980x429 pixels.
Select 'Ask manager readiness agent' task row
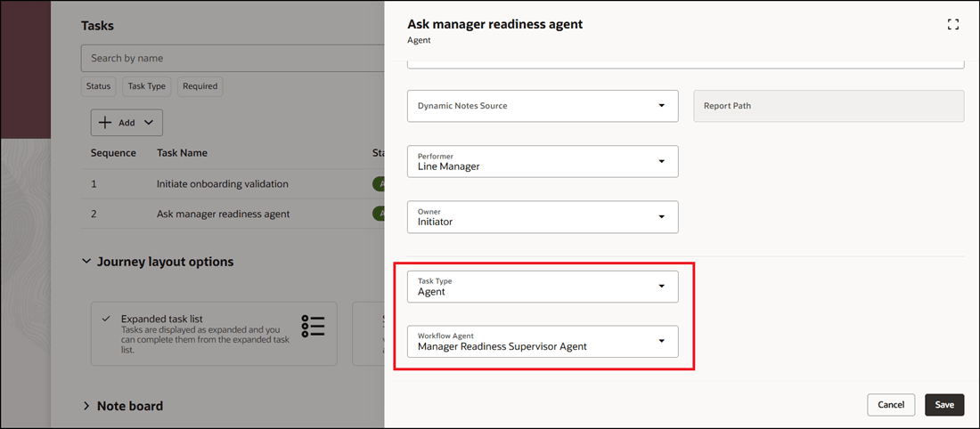coord(233,214)
